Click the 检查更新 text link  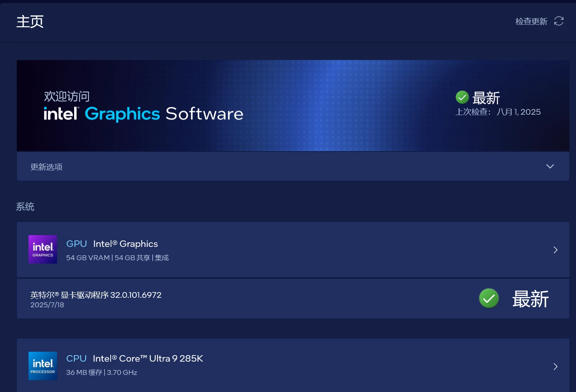click(531, 21)
